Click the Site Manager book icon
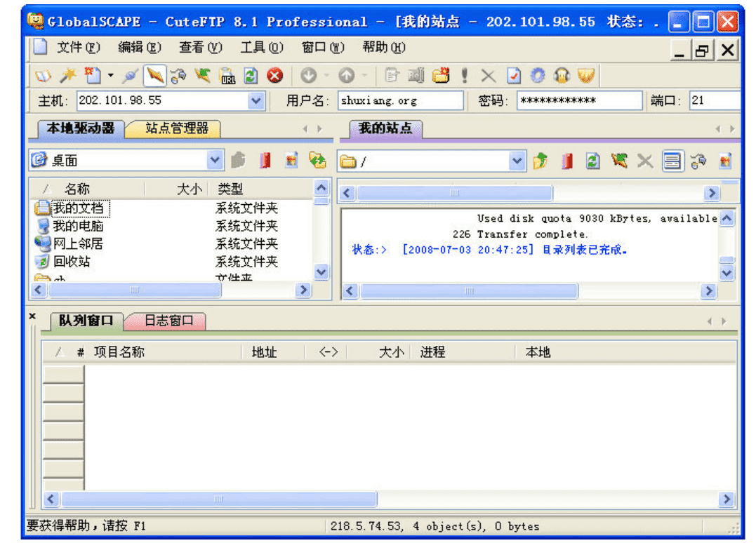756x543 pixels. point(44,75)
